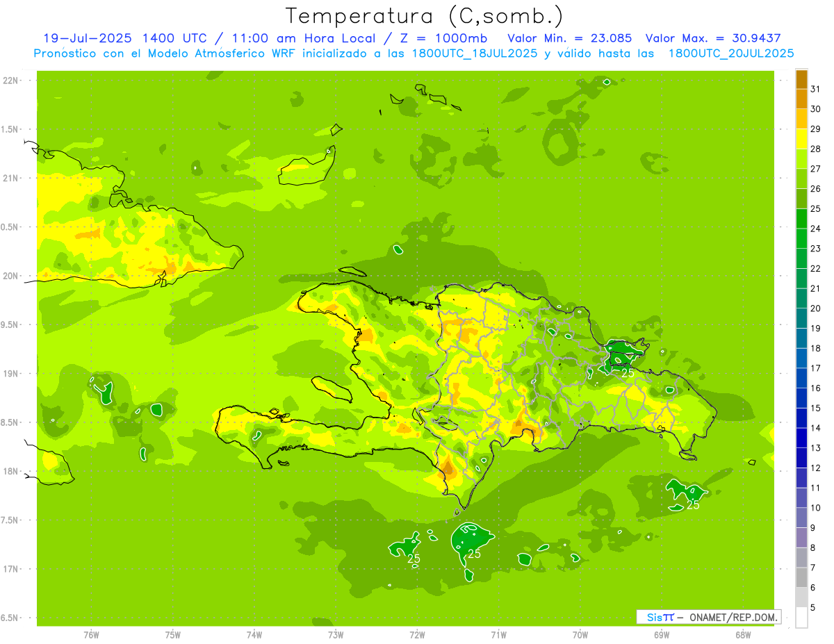Pick the orange legend swatch between 30 and 31
834x644 pixels.
801,99
